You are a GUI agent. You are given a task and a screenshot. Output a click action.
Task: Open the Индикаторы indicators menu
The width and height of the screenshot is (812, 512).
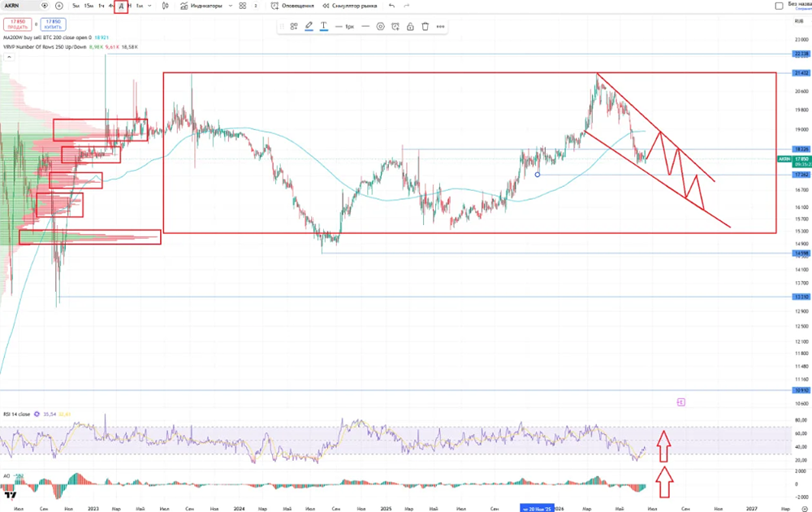point(201,6)
